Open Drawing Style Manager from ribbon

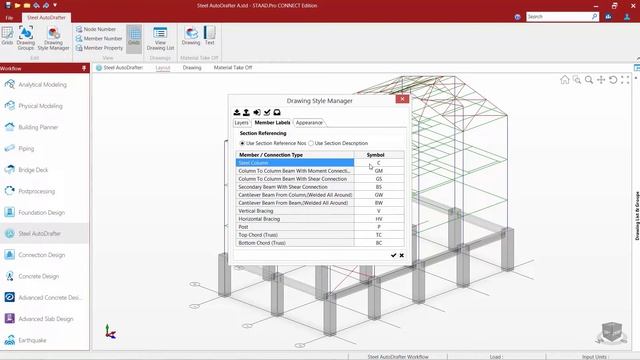[53, 39]
